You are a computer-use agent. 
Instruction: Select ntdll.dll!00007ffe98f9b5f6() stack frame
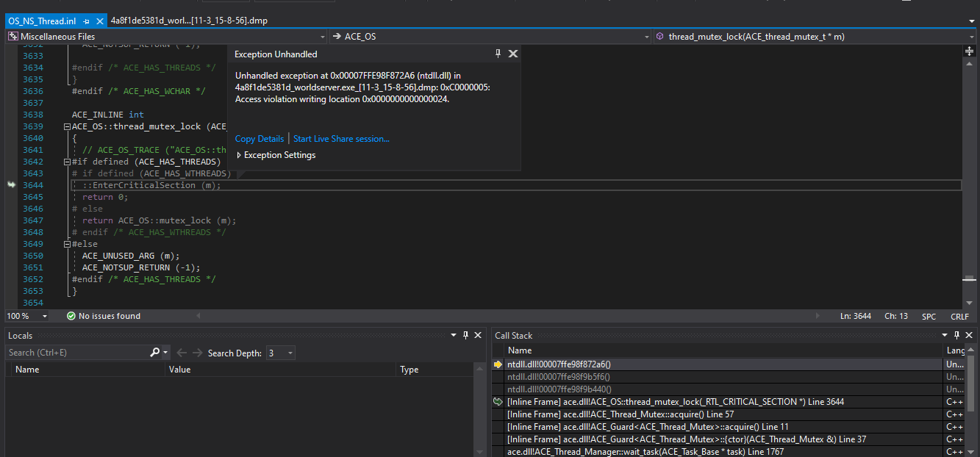724,376
